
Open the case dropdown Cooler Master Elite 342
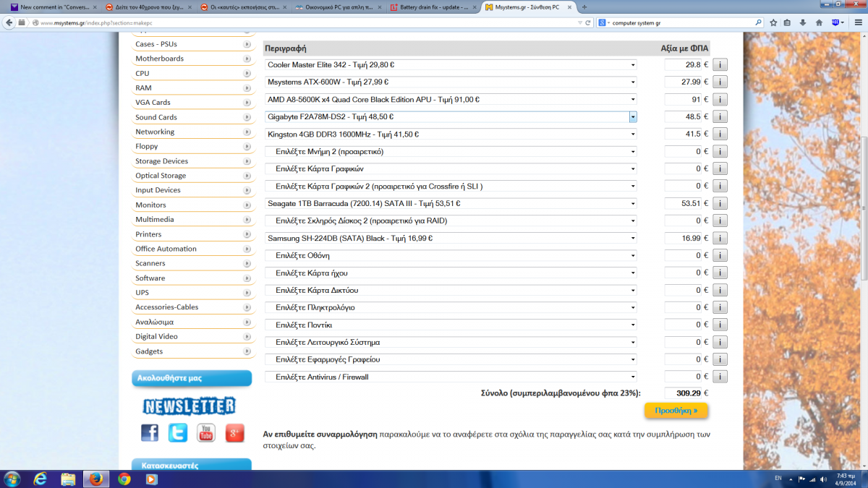pos(451,64)
